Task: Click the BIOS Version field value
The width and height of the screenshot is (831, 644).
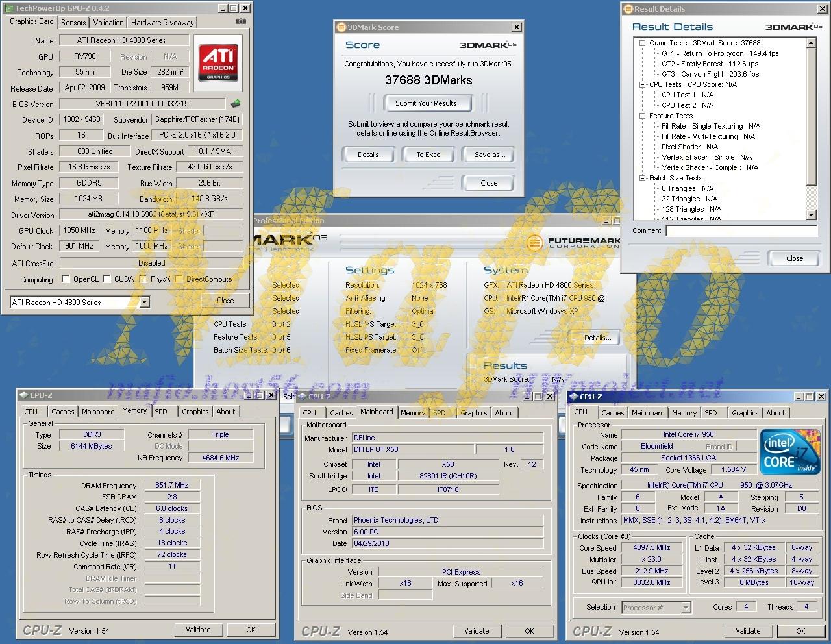Action: pos(142,104)
